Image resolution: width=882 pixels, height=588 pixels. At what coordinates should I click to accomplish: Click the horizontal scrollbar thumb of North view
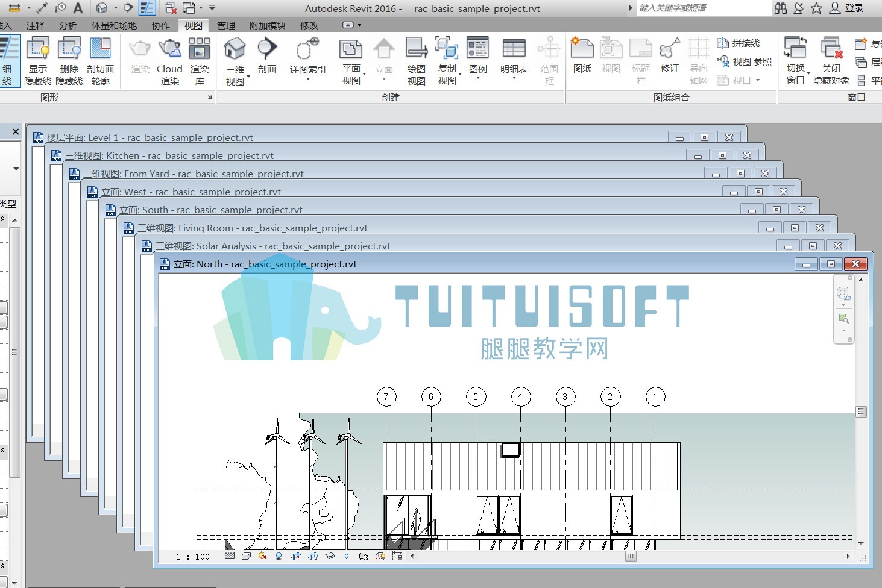coord(631,557)
